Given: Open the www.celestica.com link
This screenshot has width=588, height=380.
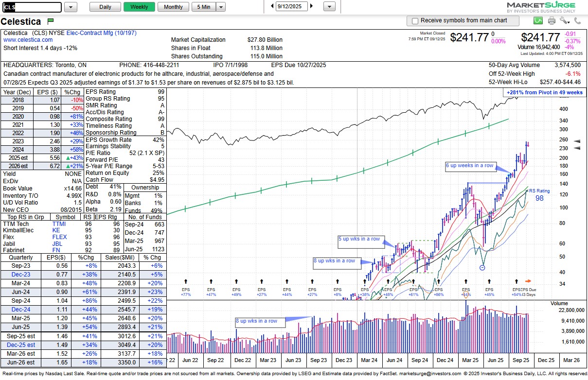Looking at the screenshot, I should (x=28, y=40).
